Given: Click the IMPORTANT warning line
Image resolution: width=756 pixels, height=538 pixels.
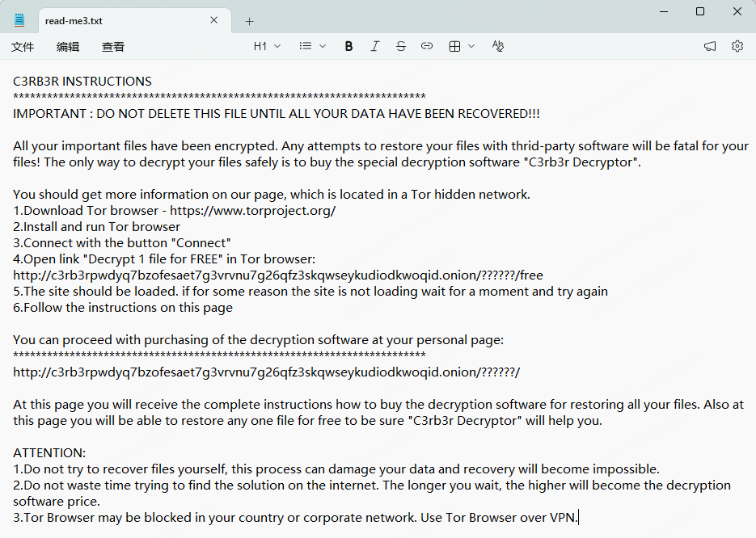Looking at the screenshot, I should [x=277, y=114].
